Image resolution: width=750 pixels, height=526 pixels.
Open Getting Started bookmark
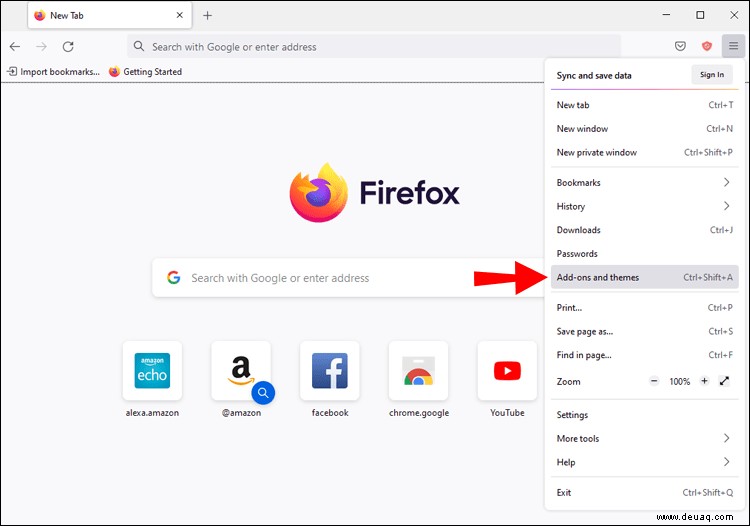click(x=145, y=72)
